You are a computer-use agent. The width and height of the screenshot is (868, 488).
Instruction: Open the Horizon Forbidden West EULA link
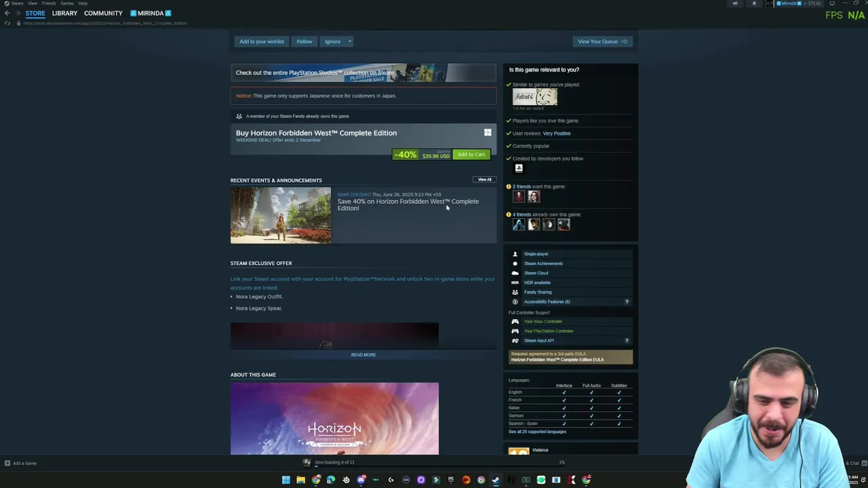(x=557, y=360)
